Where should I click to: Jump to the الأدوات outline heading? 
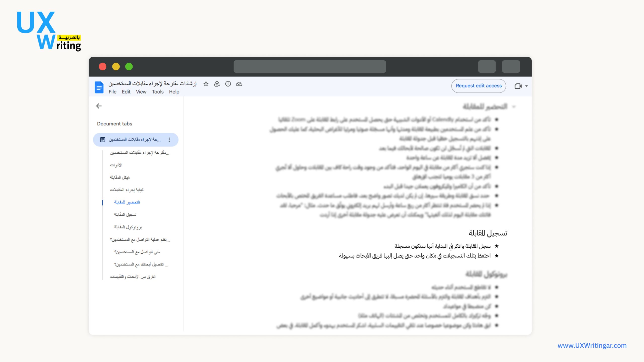(116, 165)
